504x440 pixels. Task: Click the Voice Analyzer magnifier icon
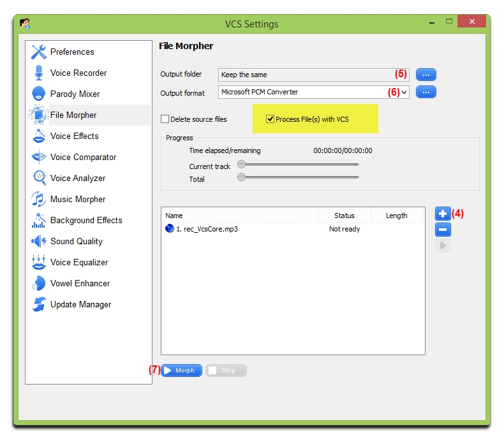click(x=38, y=178)
